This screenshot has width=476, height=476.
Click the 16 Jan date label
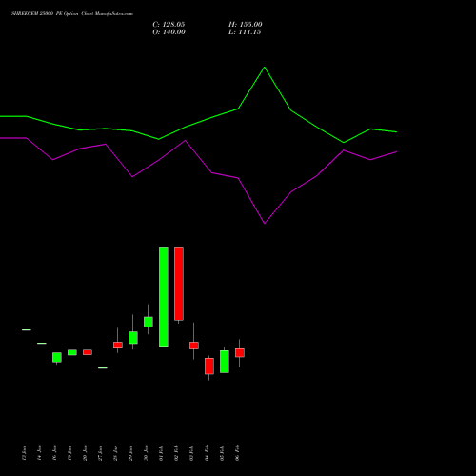click(x=54, y=453)
